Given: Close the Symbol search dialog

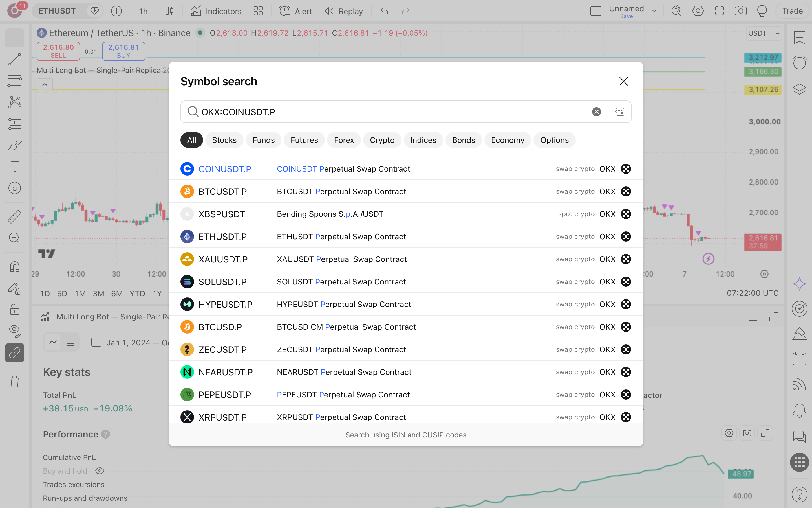Looking at the screenshot, I should pyautogui.click(x=623, y=81).
